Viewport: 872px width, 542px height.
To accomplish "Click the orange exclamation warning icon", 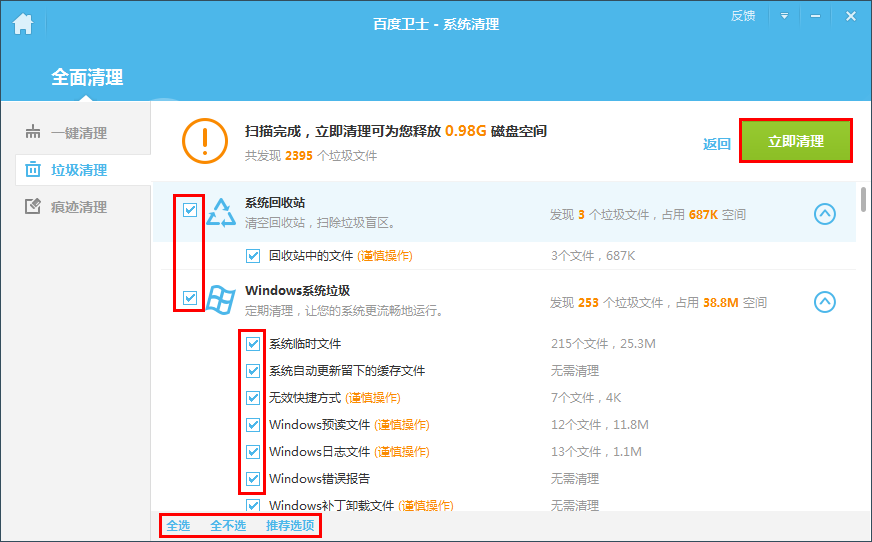I will 205,141.
